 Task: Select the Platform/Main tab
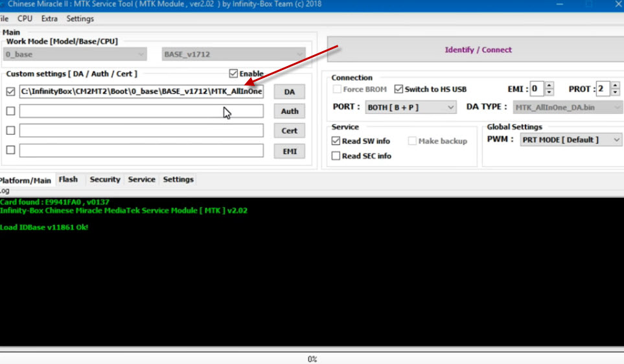coord(25,180)
